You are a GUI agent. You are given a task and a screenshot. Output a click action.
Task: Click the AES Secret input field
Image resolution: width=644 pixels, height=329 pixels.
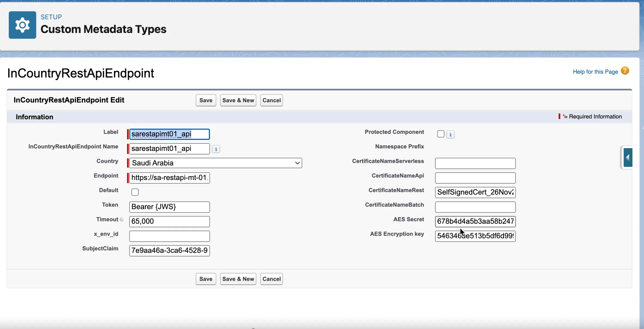(475, 221)
